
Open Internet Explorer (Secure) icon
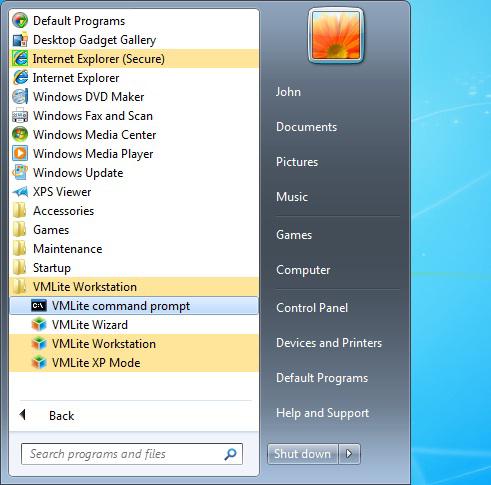pos(20,59)
